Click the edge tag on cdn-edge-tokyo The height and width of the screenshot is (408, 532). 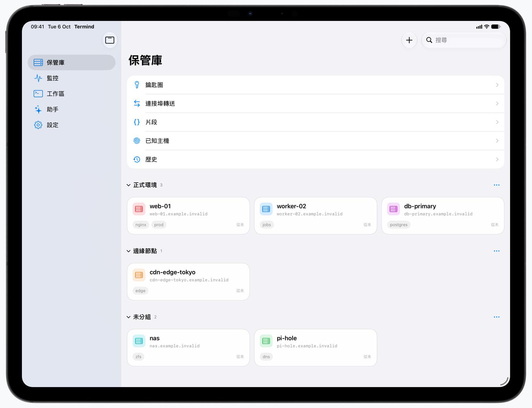141,291
